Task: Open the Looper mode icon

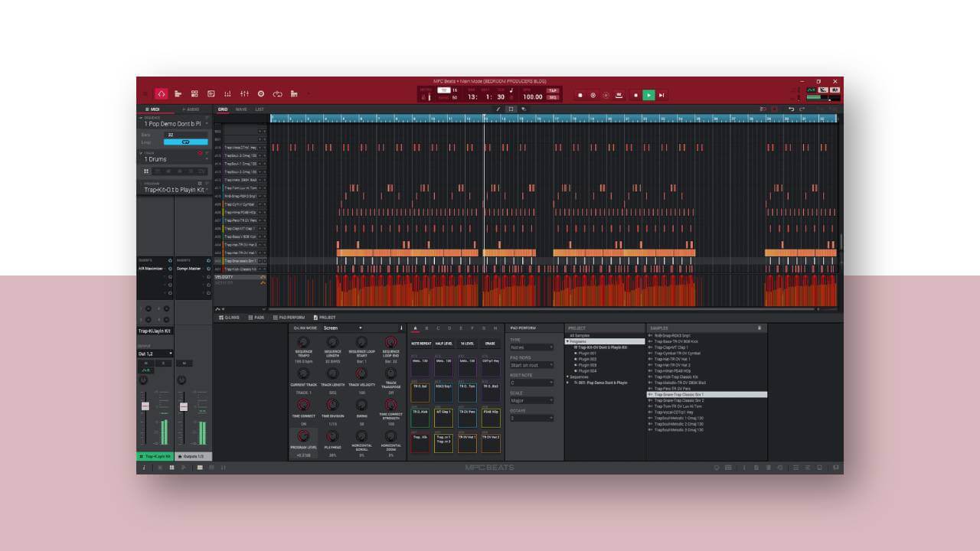Action: tap(277, 94)
